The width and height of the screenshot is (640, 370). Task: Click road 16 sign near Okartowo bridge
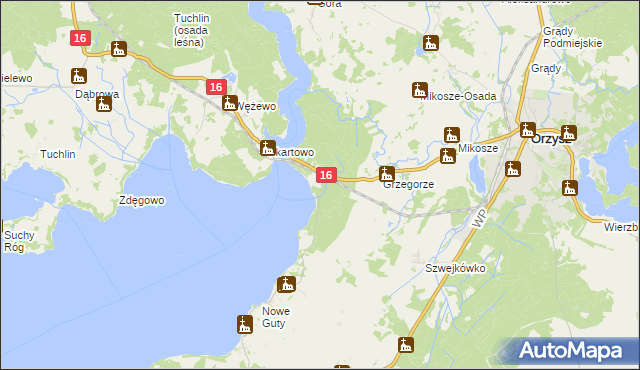pos(326,175)
